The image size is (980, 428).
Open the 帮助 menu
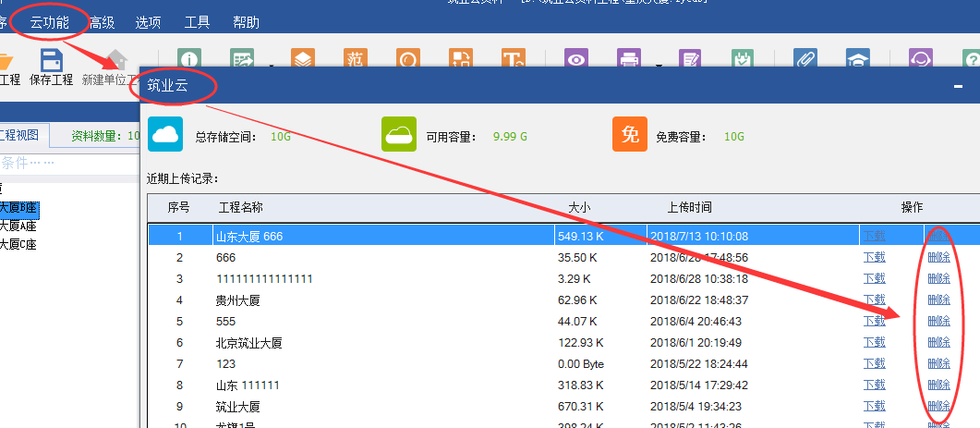(247, 21)
